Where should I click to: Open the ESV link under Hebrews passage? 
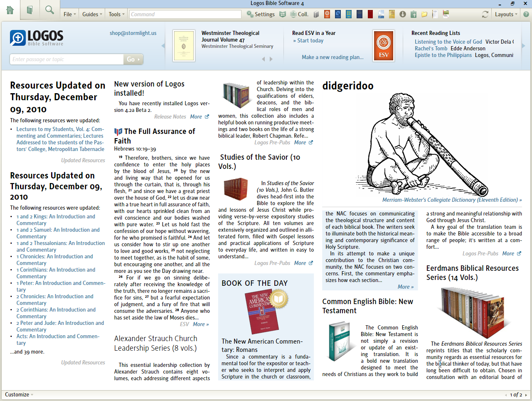coord(184,324)
